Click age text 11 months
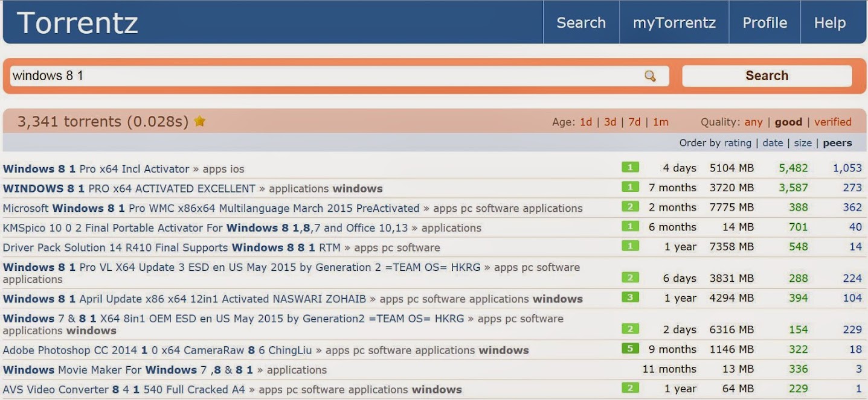 (669, 369)
